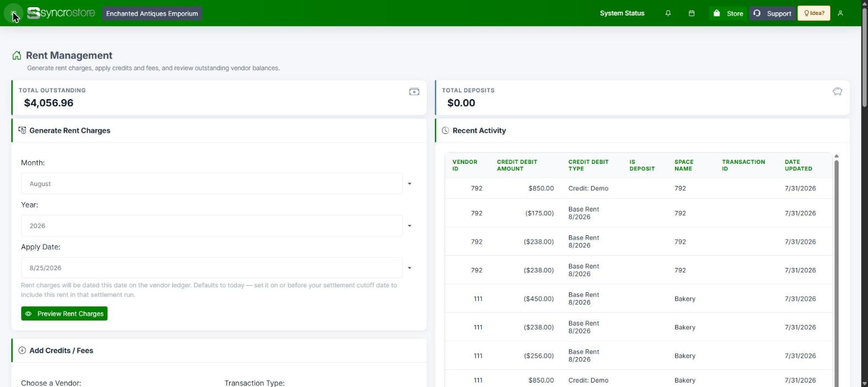Click the Generate Rent Charges heading icon
868x387 pixels.
[x=22, y=131]
